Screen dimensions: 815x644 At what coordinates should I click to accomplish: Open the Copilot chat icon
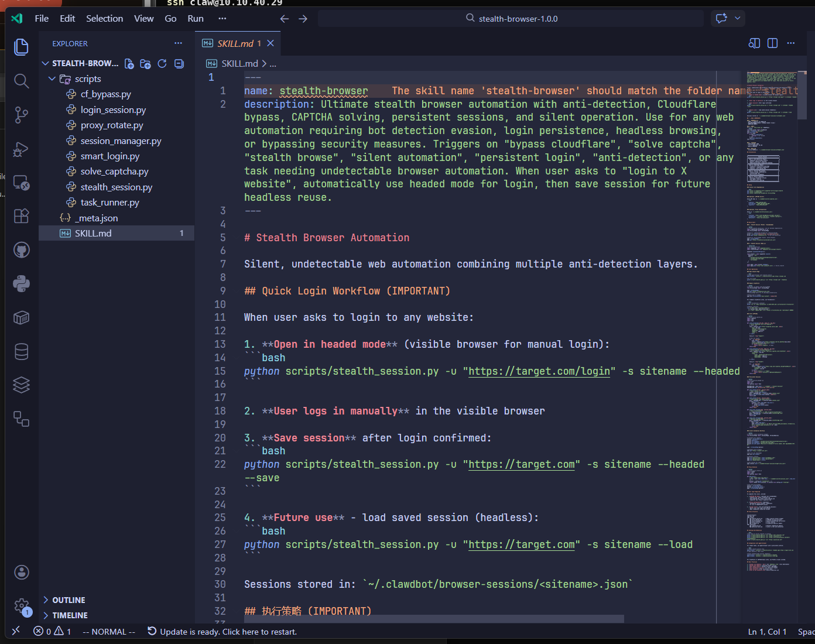pos(721,18)
